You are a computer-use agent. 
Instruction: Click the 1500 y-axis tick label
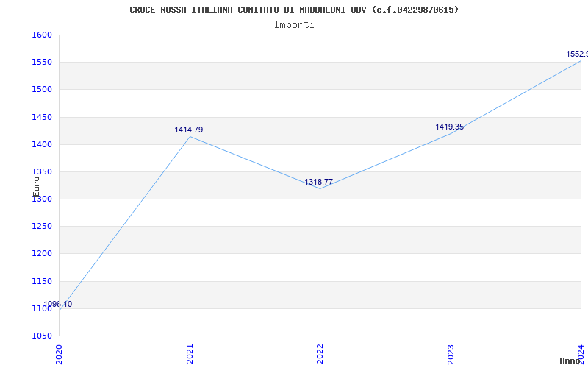42,89
